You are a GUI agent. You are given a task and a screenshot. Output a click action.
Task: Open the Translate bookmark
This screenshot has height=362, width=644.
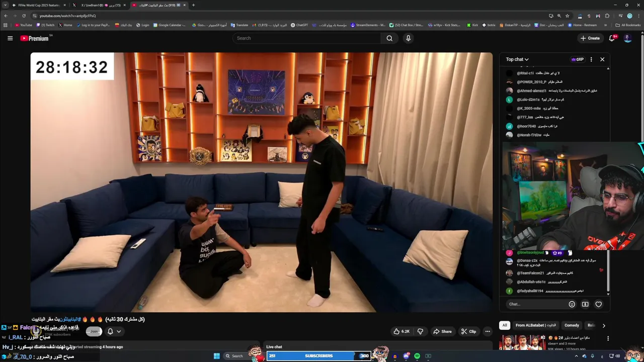point(239,25)
